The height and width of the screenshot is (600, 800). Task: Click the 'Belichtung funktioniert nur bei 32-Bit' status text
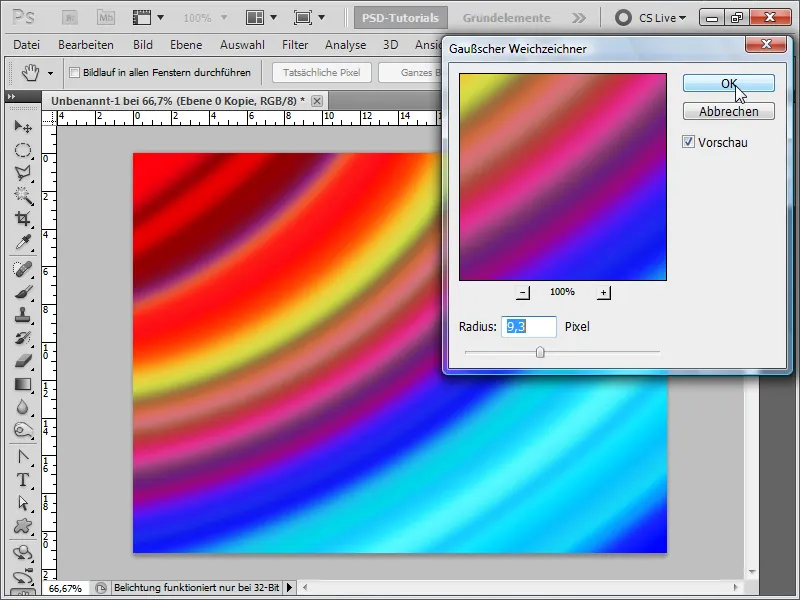(196, 588)
